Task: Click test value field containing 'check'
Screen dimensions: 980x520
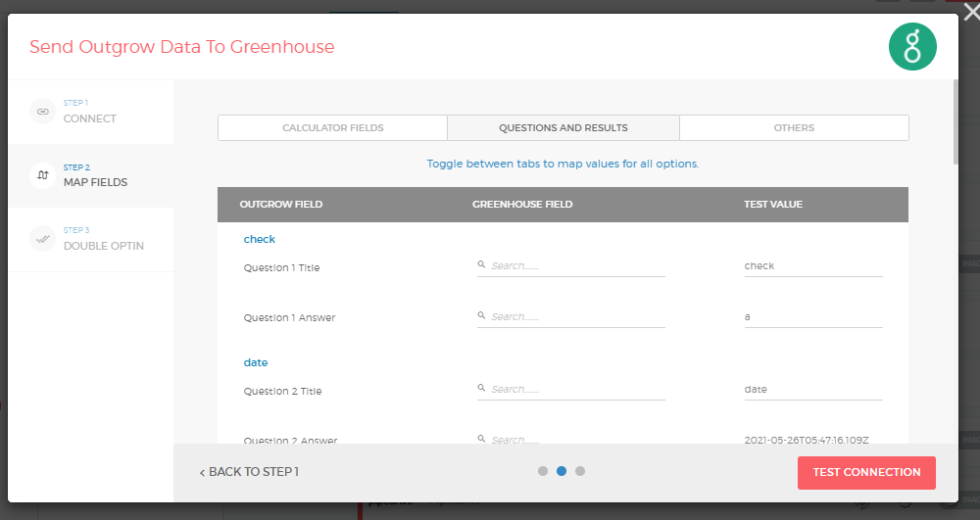Action: click(x=813, y=266)
